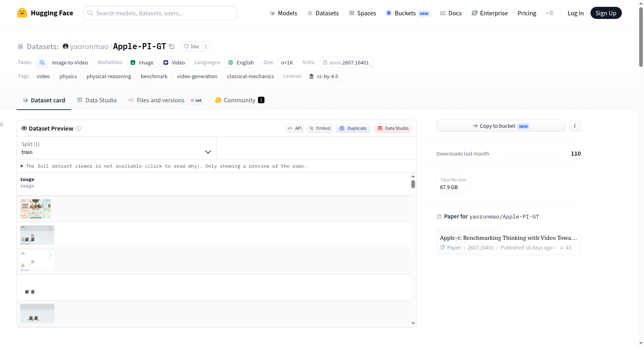Select the English language tag
Image resolution: width=644 pixels, height=347 pixels.
(x=241, y=62)
